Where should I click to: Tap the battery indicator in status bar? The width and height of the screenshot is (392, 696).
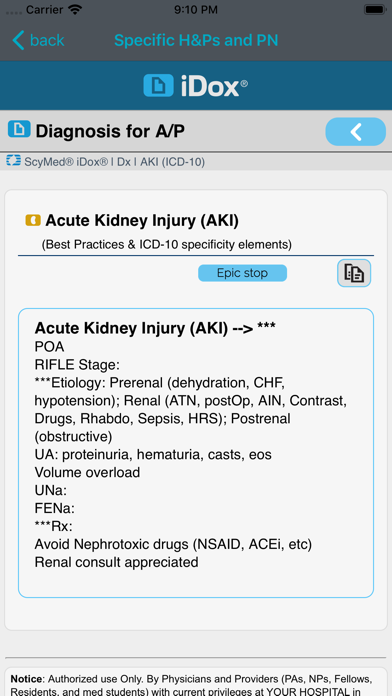click(x=375, y=9)
